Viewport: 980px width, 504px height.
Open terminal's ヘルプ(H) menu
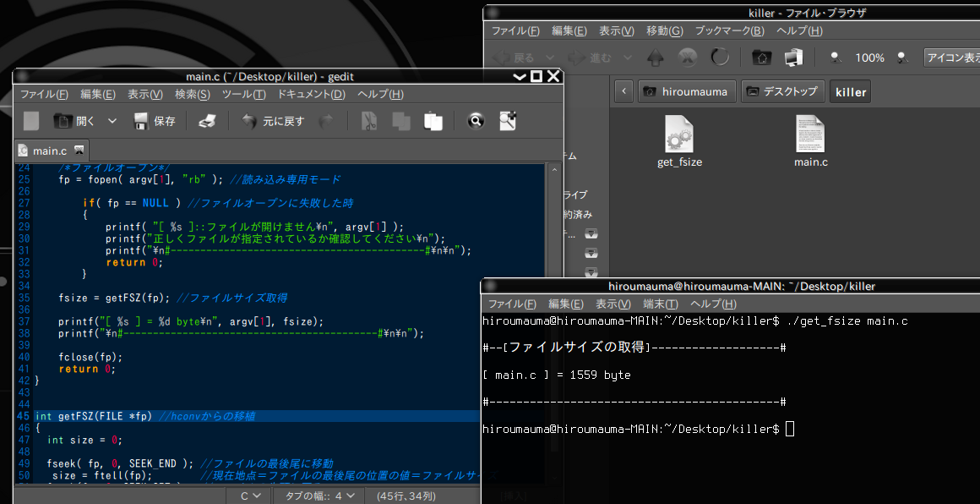tap(713, 304)
